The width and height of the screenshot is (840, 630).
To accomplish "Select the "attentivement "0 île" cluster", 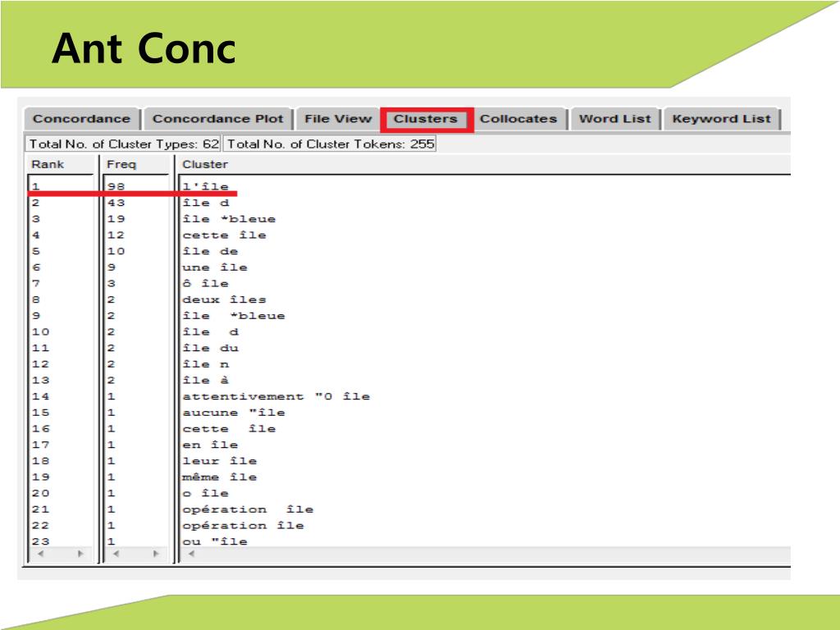I will [276, 396].
